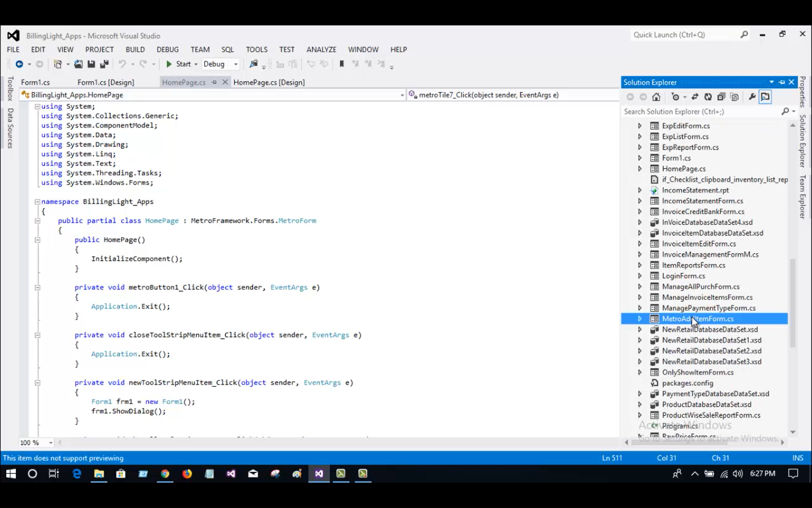Click the Collapse All icon in Solution Explorer

(x=721, y=97)
